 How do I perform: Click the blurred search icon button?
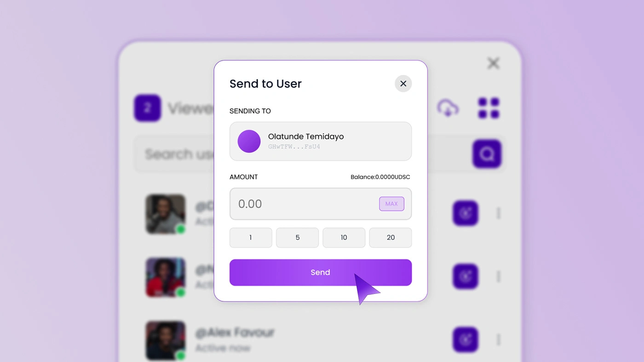487,153
